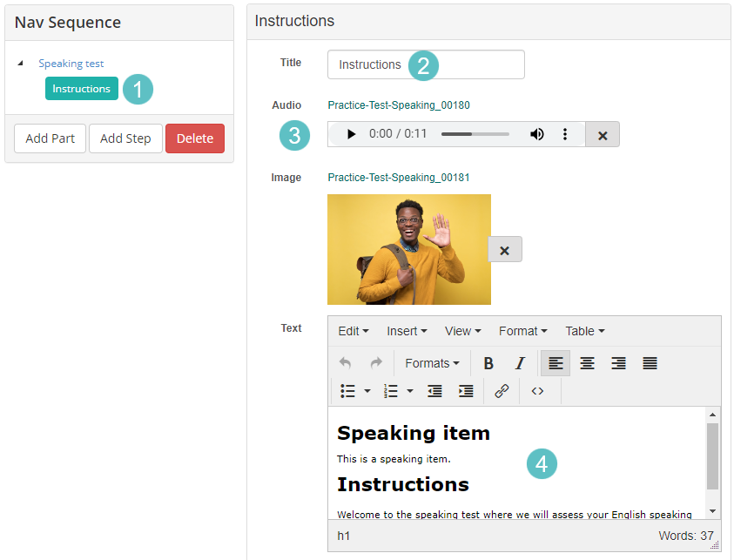Open the Formats dropdown
Screen dimensions: 734x560
click(432, 363)
